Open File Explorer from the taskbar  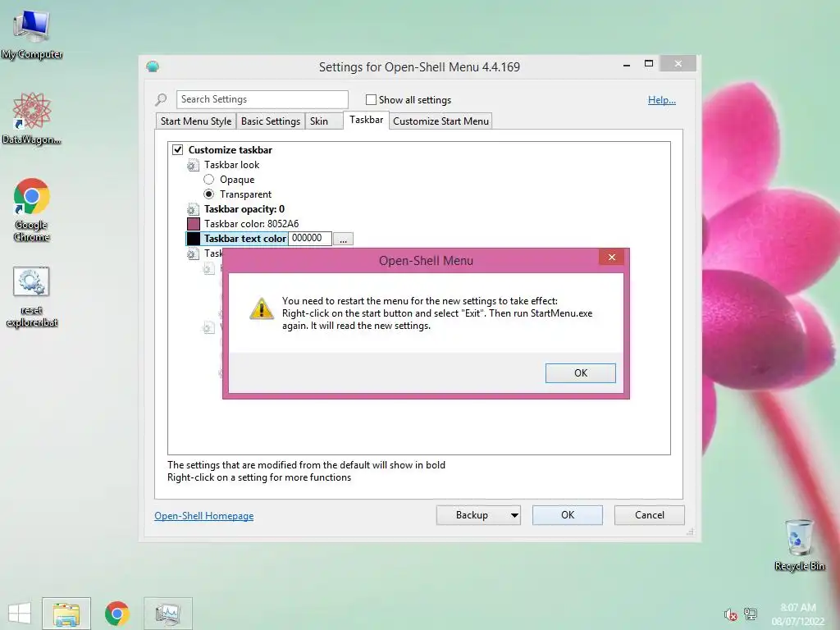click(66, 614)
